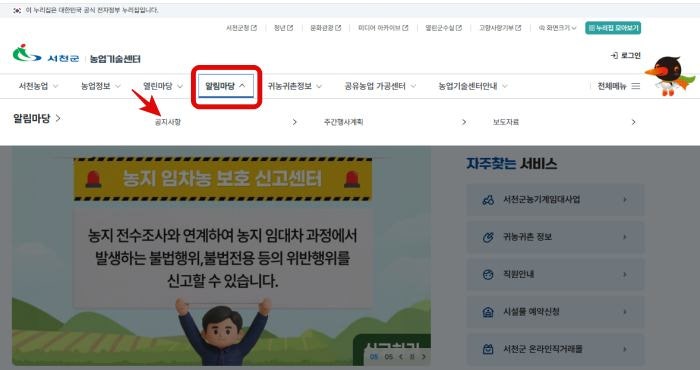Image resolution: width=700 pixels, height=370 pixels.
Task: Expand the 열린마당 menu
Action: pyautogui.click(x=162, y=86)
